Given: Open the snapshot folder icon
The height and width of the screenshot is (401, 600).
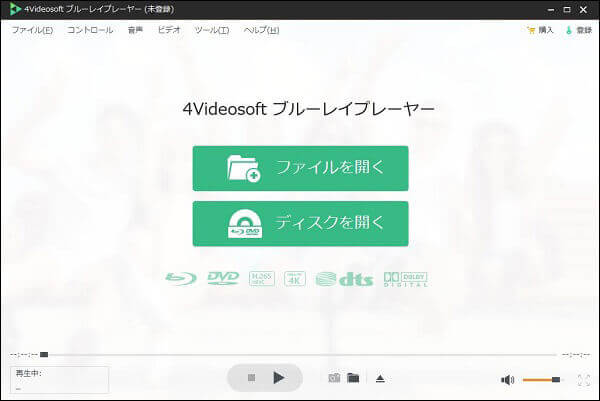Looking at the screenshot, I should pos(353,378).
